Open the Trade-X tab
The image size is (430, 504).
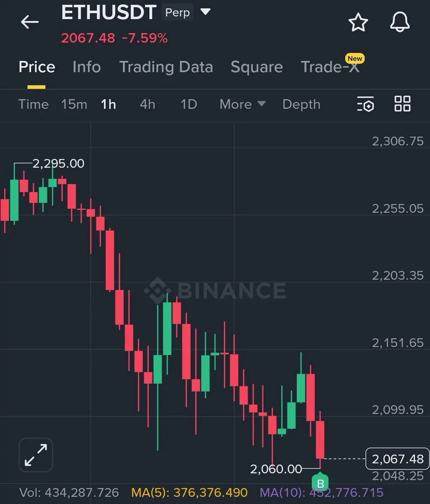[x=330, y=67]
